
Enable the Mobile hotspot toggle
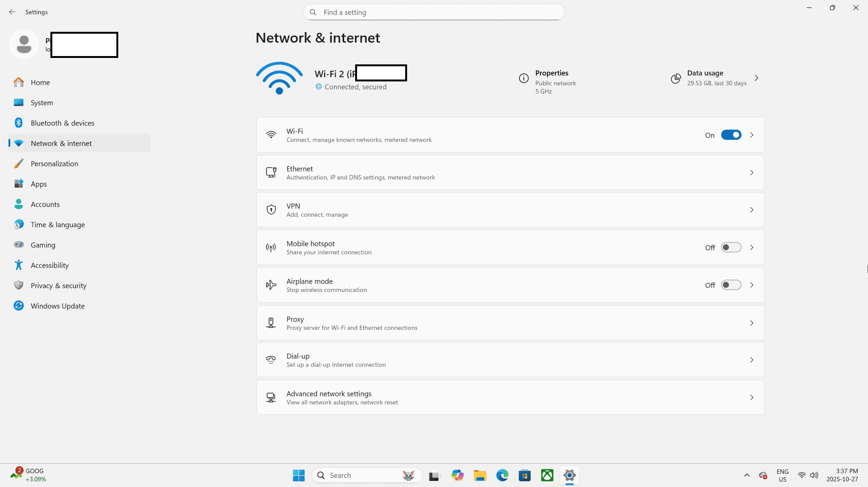731,248
